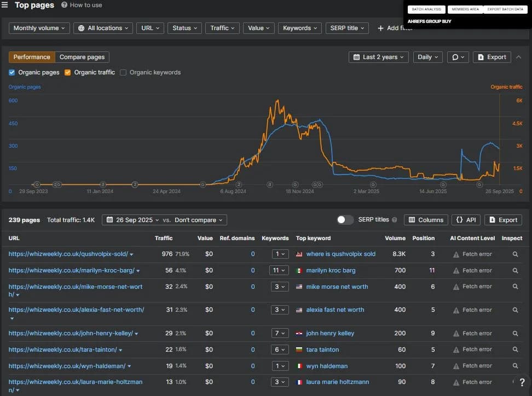Expand keywords count for qushvolpix-sold row
This screenshot has width=532, height=396.
pos(280,254)
